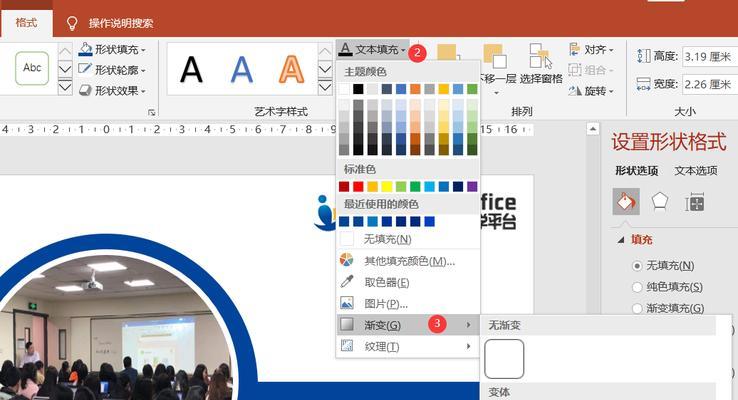Switch to the 格式 ribbon tab
The height and width of the screenshot is (400, 738).
(26, 23)
